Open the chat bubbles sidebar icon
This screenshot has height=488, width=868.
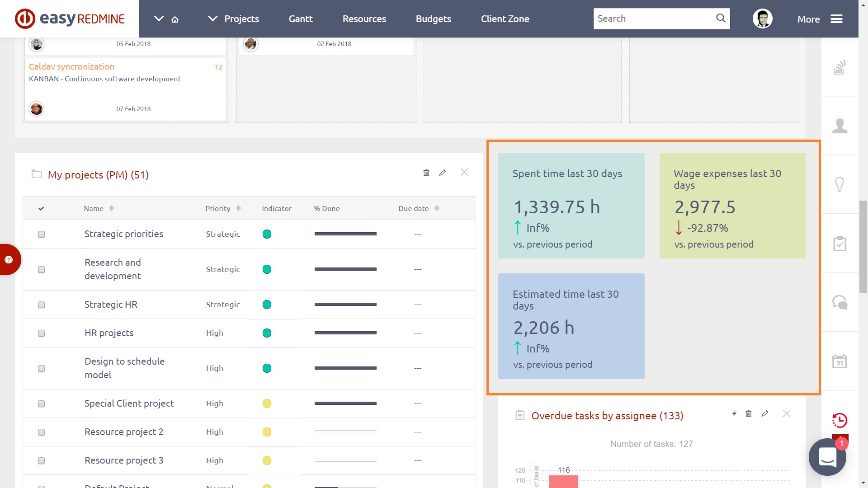(840, 302)
